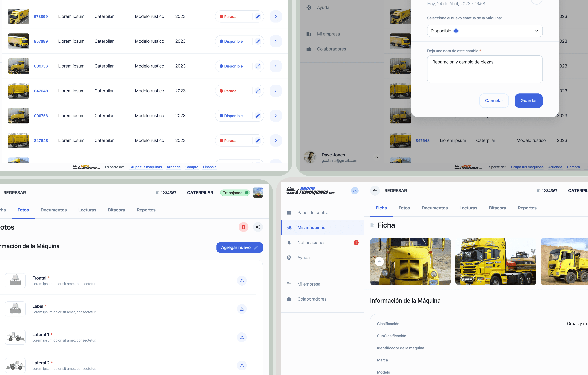Screen dimensions: 588x375
Task: Select Mis máquinas in sidebar
Action: click(311, 227)
